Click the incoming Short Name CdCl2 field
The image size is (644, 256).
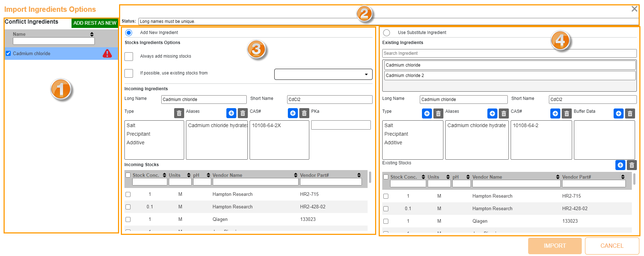330,100
